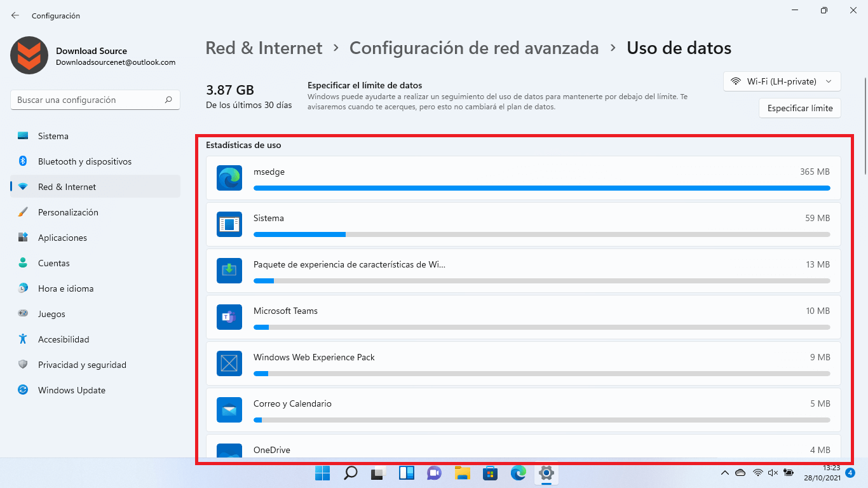Image resolution: width=868 pixels, height=488 pixels.
Task: Open the Download Source profile avatar
Action: click(x=29, y=55)
